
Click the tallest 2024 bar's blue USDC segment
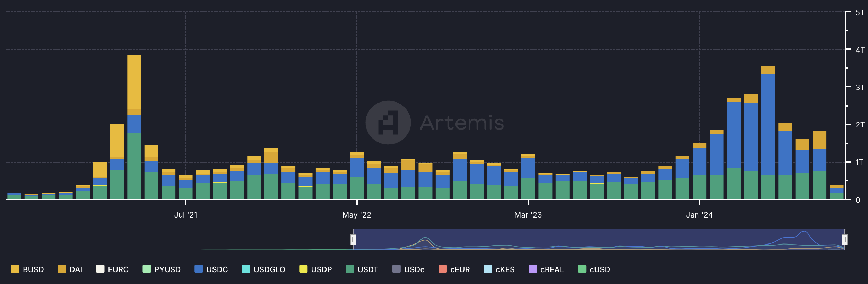[768, 124]
